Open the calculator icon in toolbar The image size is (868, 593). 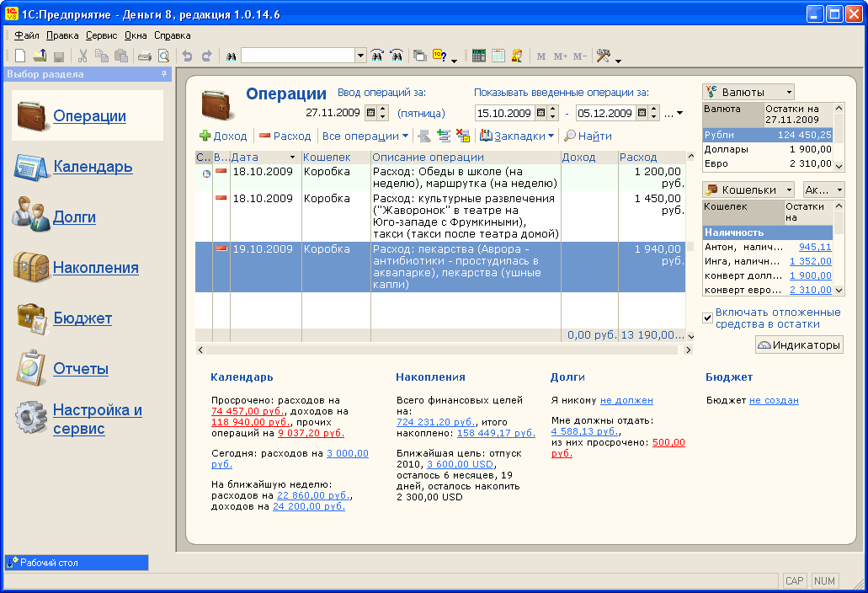pos(479,56)
